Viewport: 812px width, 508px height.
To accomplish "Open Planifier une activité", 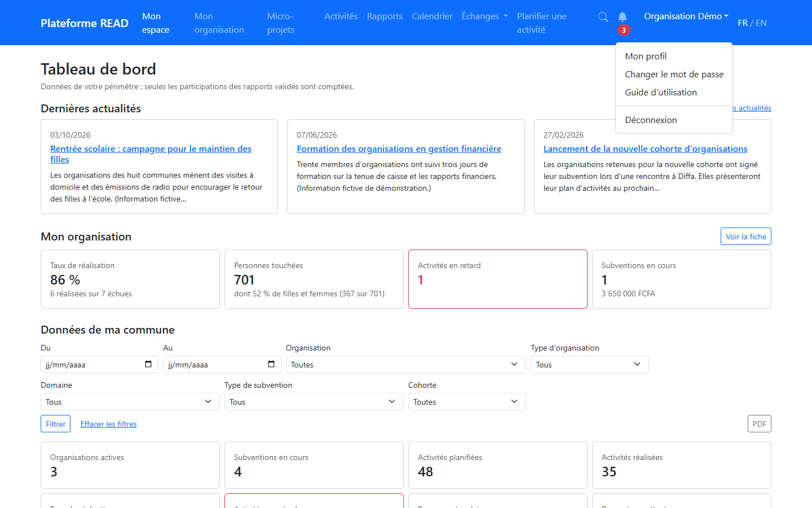I will tap(542, 23).
